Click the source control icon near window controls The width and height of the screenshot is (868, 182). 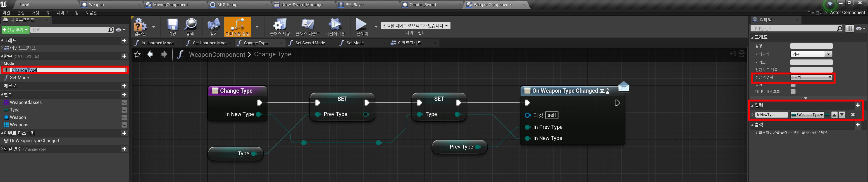click(x=830, y=4)
